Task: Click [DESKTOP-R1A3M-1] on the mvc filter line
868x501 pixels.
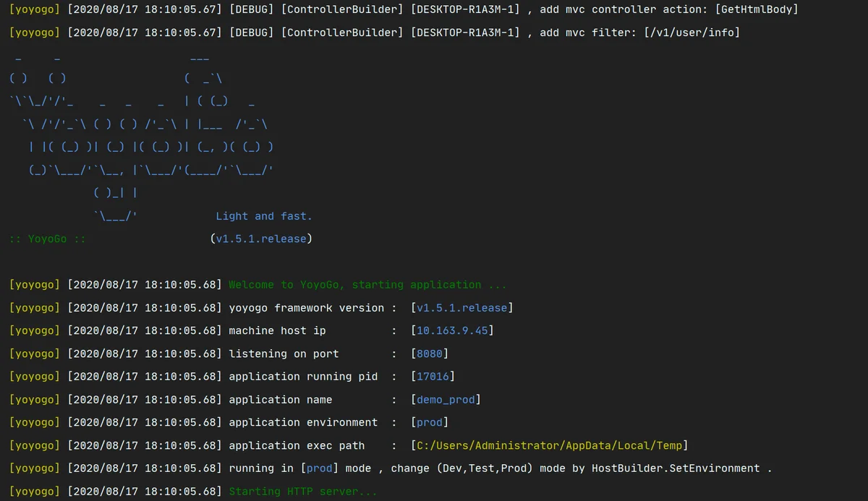Action: (x=465, y=33)
